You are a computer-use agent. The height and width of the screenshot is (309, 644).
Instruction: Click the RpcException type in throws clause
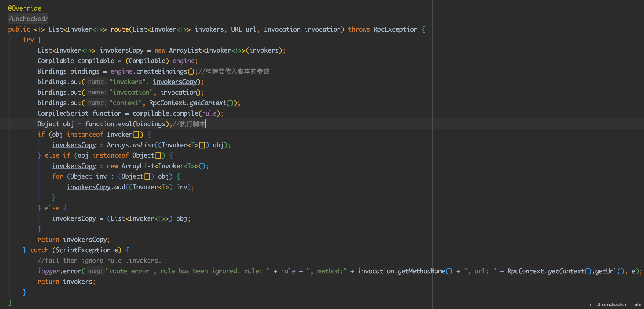coord(395,29)
